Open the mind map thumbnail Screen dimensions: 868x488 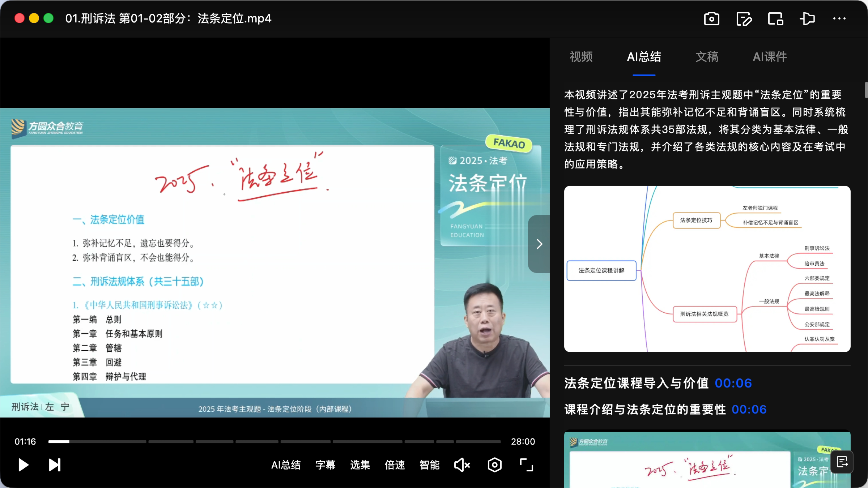tap(707, 269)
